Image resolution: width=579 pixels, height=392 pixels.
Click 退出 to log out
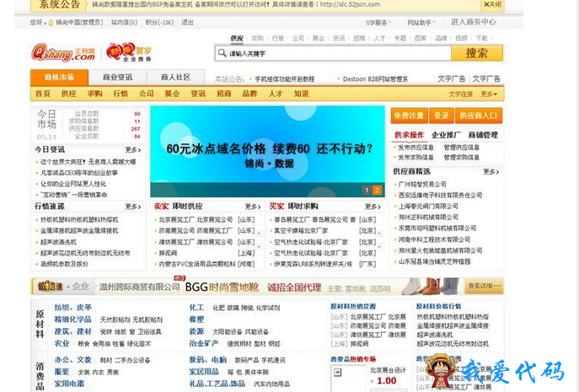pyautogui.click(x=188, y=23)
